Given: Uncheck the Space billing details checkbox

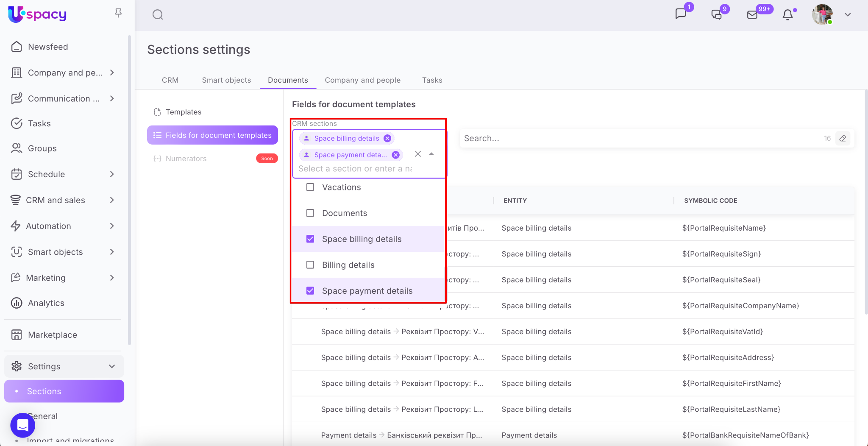Looking at the screenshot, I should click(x=310, y=239).
